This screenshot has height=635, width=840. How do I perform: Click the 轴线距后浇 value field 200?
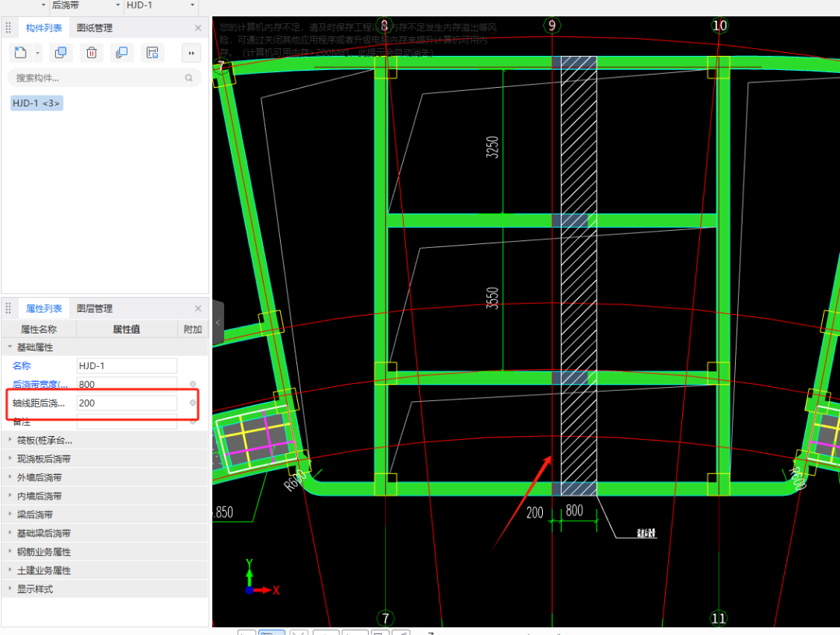pos(127,403)
